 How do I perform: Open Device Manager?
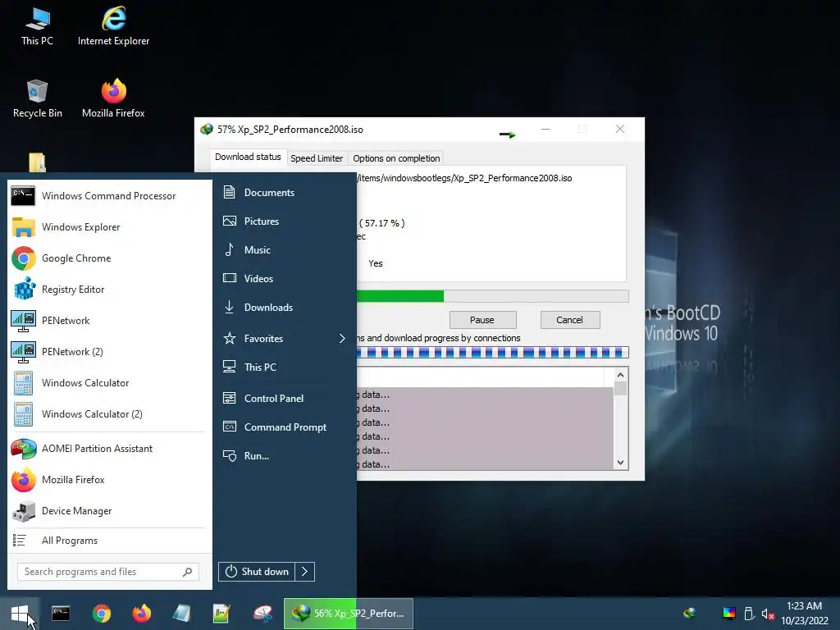coord(109,510)
